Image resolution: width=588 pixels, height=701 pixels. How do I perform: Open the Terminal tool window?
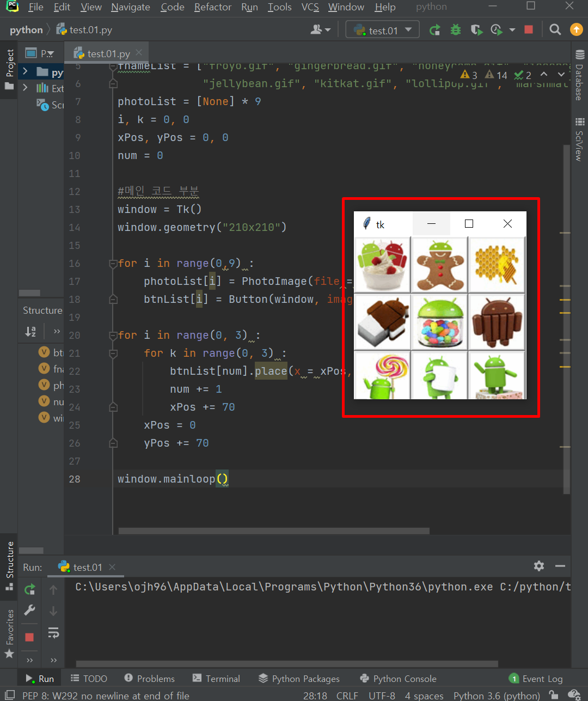point(216,679)
